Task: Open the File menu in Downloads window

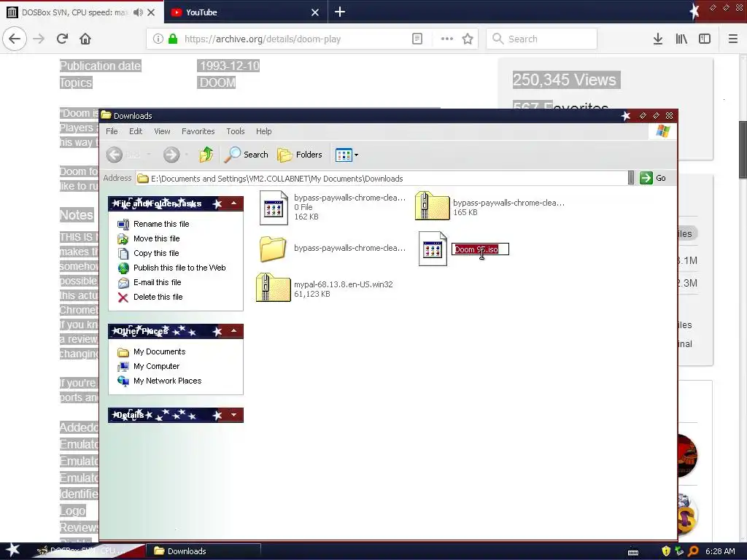Action: [112, 131]
